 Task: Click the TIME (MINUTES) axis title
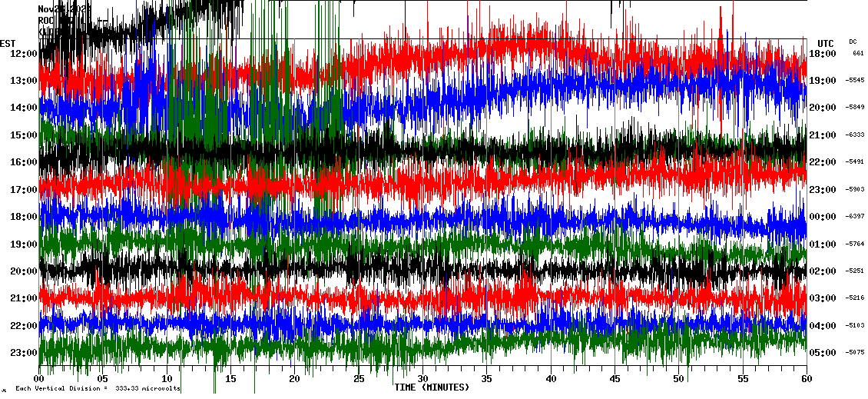pos(432,387)
